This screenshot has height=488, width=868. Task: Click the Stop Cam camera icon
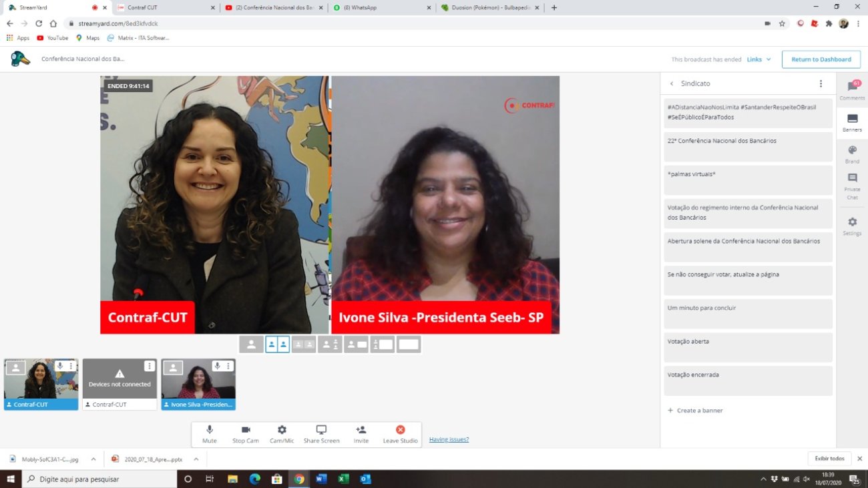pyautogui.click(x=245, y=430)
